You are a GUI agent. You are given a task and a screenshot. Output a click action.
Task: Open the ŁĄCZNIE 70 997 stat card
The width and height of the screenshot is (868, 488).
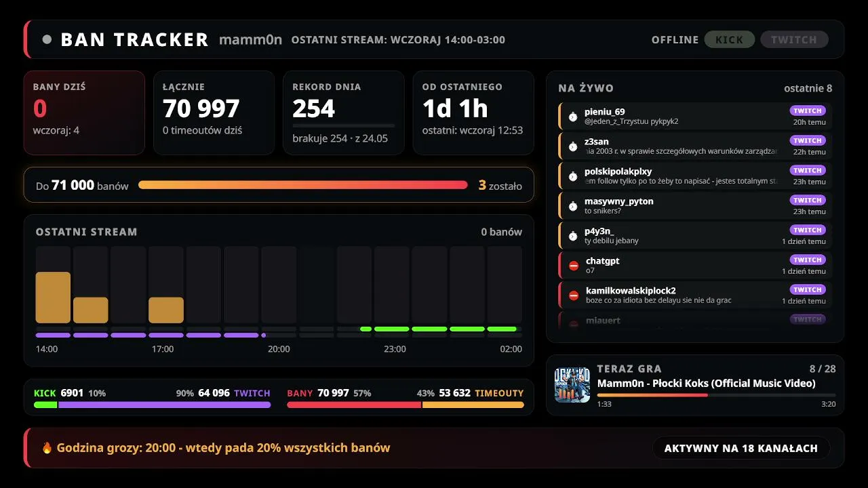pos(214,113)
